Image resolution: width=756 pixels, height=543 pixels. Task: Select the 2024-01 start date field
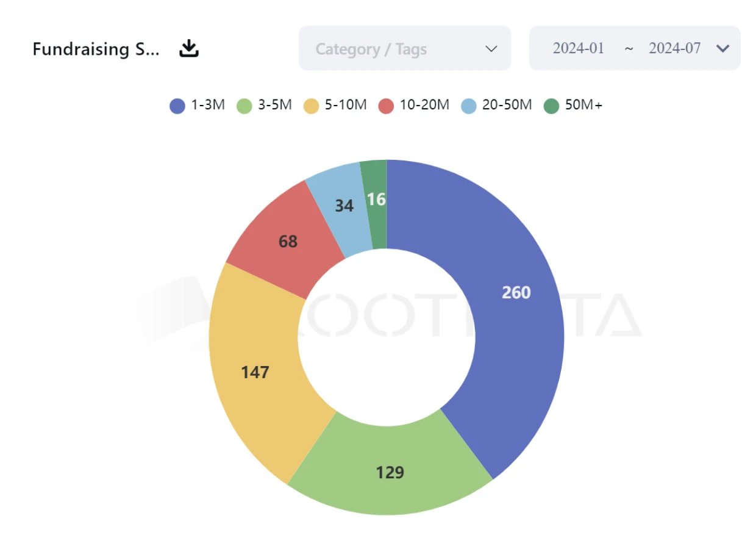tap(578, 49)
